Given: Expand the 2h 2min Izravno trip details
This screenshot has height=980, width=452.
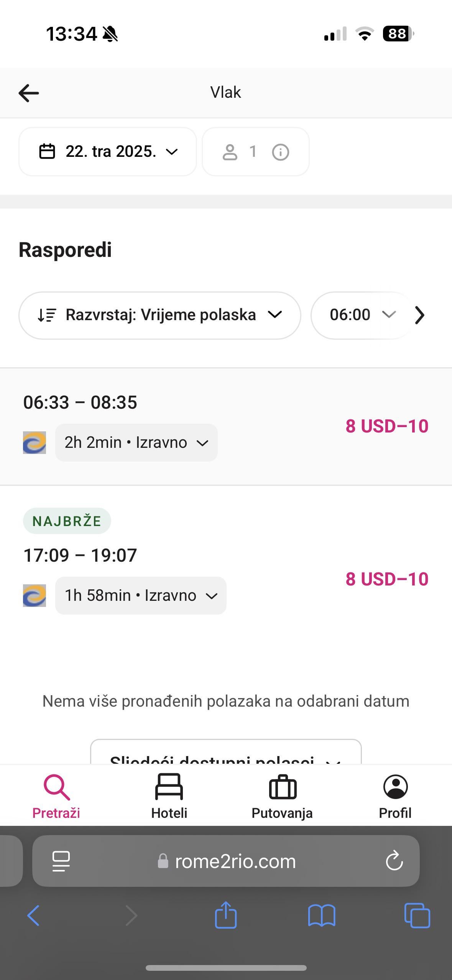Looking at the screenshot, I should point(136,442).
